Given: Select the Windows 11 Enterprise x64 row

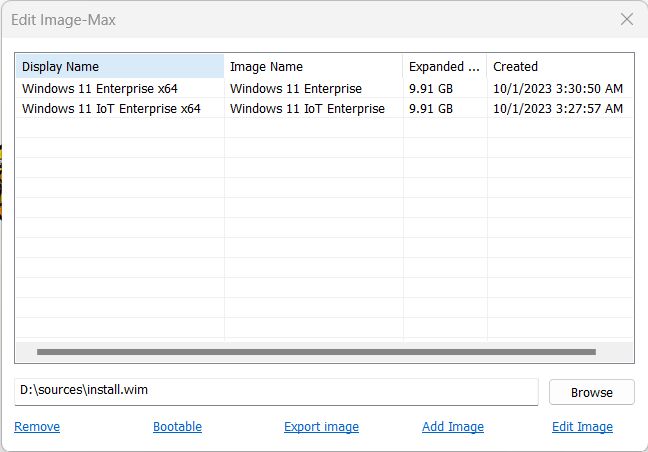Looking at the screenshot, I should pyautogui.click(x=324, y=88).
